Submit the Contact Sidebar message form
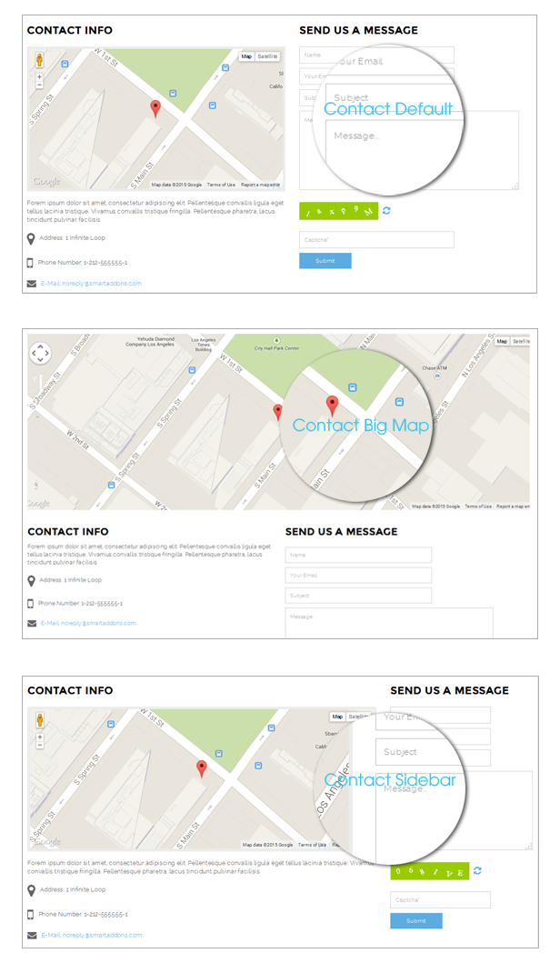560x963 pixels. pos(416,920)
